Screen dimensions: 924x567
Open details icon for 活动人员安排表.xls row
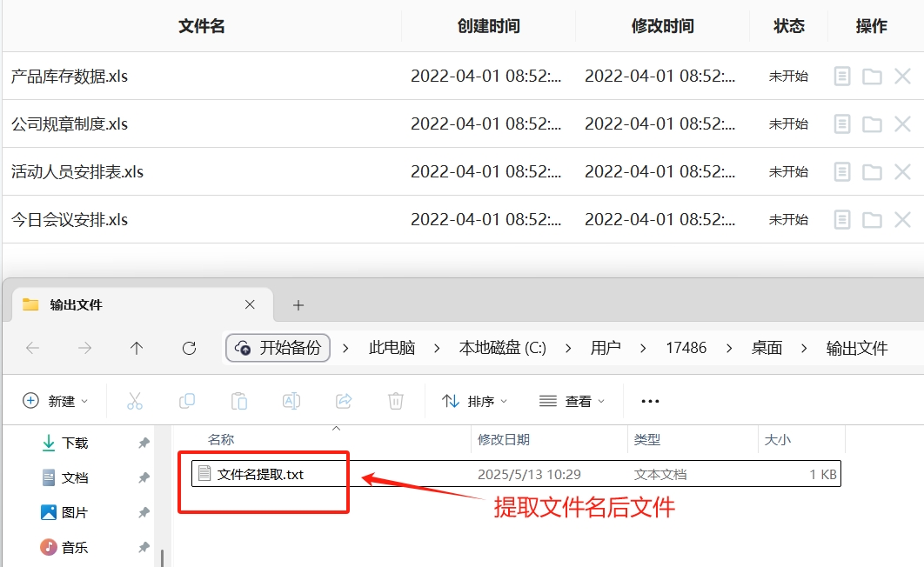(x=842, y=172)
